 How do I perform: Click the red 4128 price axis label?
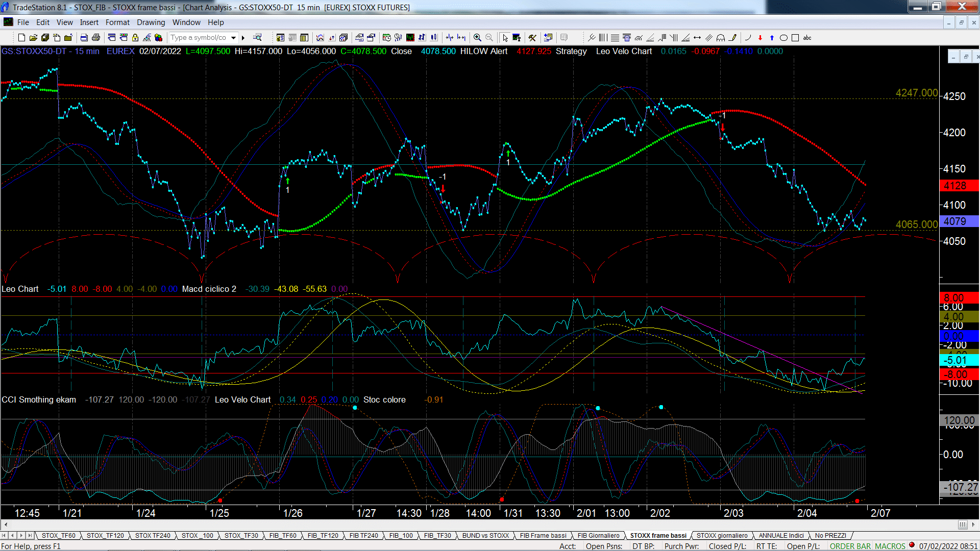coord(959,186)
